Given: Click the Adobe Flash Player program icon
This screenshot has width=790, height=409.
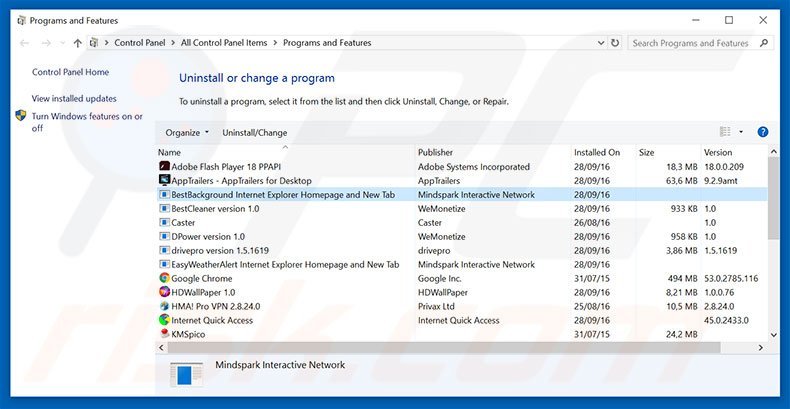Looking at the screenshot, I should pyautogui.click(x=164, y=166).
